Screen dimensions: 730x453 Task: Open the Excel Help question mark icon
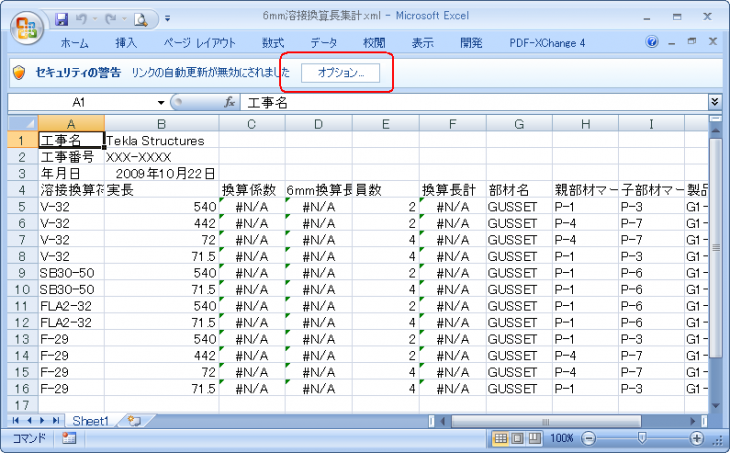click(x=652, y=43)
